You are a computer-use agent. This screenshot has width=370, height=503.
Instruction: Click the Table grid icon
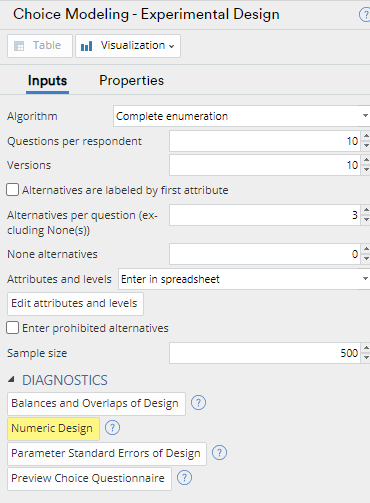pyautogui.click(x=19, y=46)
